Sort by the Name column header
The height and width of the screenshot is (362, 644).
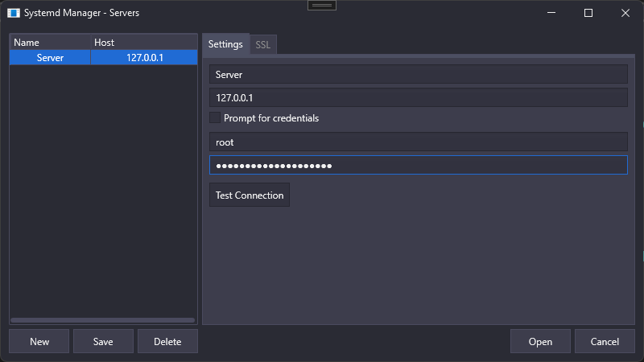pos(50,43)
